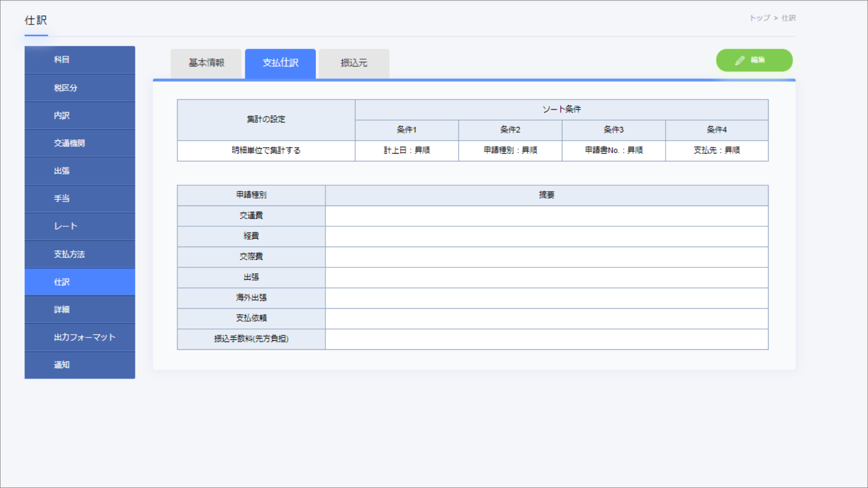Open the 振込元 tab
This screenshot has height=488, width=868.
pyautogui.click(x=354, y=63)
